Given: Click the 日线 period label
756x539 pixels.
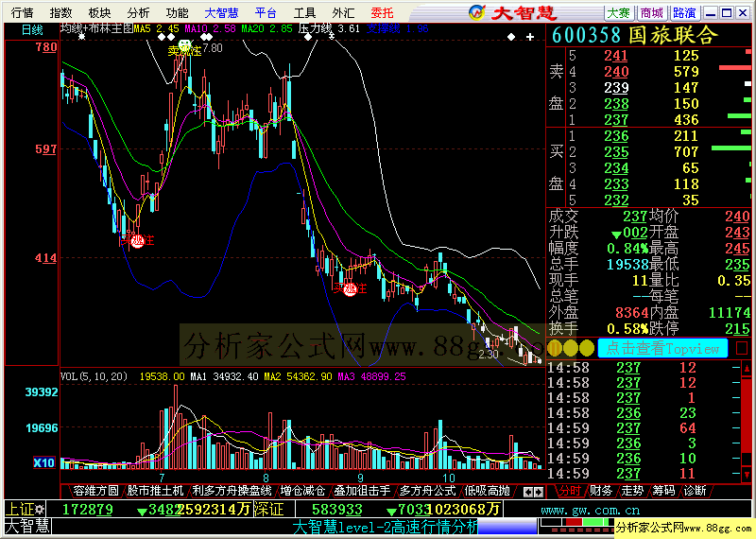Looking at the screenshot, I should [x=32, y=30].
